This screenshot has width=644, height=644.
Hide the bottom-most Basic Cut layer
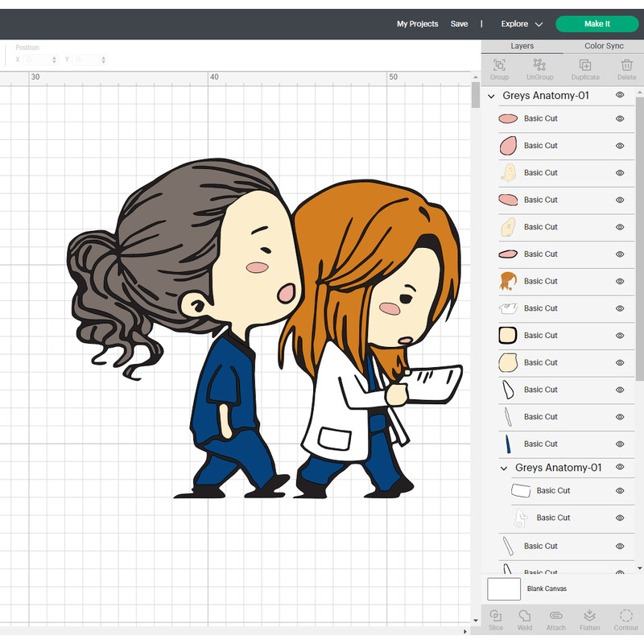pyautogui.click(x=619, y=572)
